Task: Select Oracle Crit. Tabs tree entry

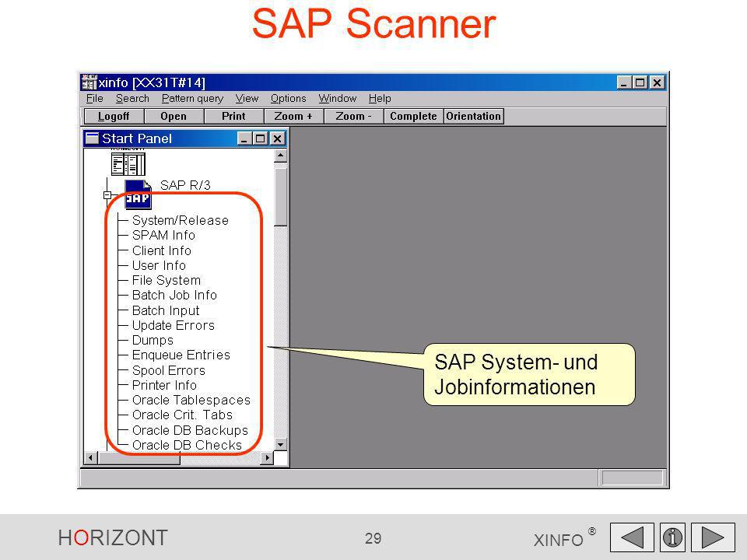Action: coord(182,415)
